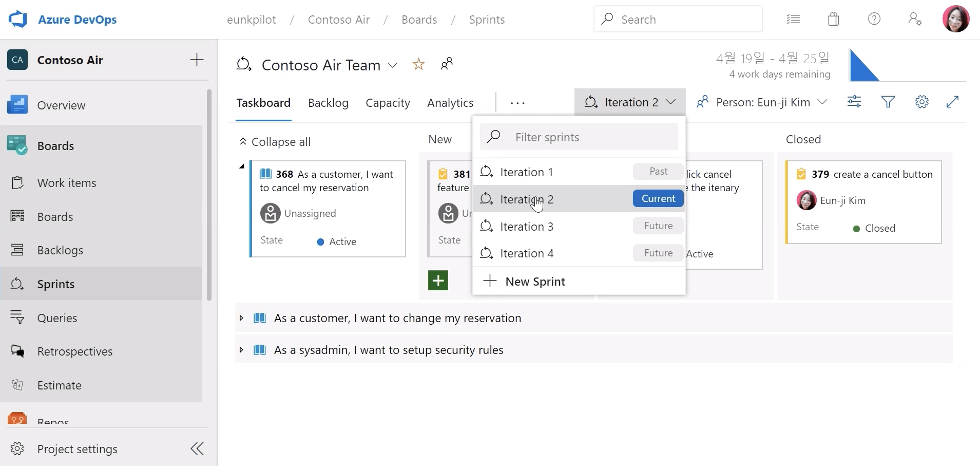Select Sprints in sidebar

pos(101,284)
